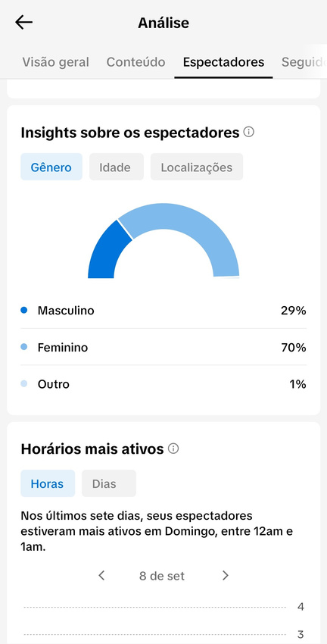Tap the dark blue Masculino chart segment
This screenshot has height=644, width=327.
[x=107, y=252]
